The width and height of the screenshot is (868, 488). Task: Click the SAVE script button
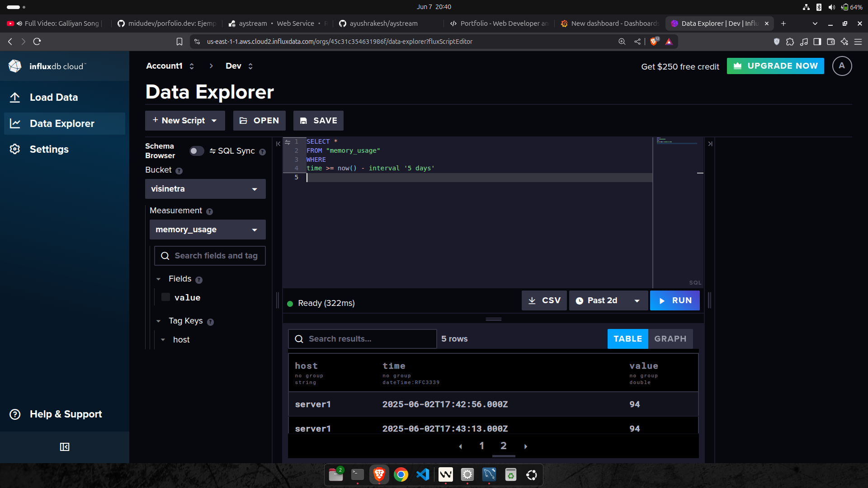click(318, 121)
